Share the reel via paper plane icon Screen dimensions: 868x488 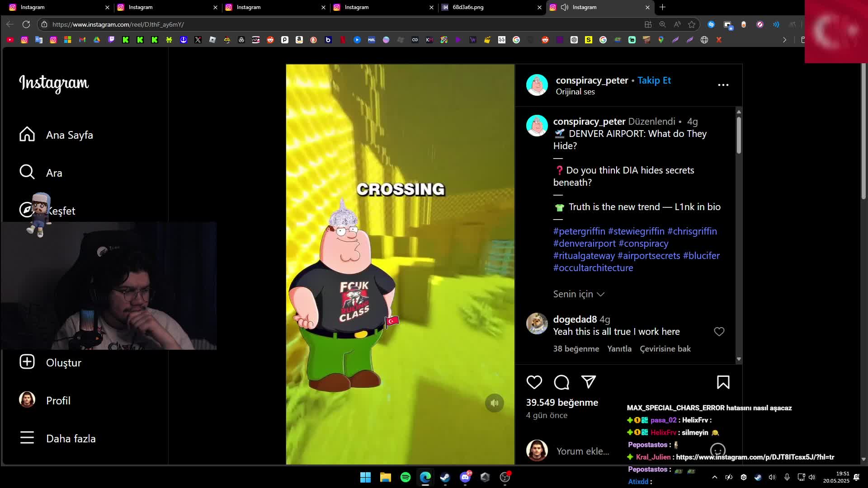[x=589, y=382]
